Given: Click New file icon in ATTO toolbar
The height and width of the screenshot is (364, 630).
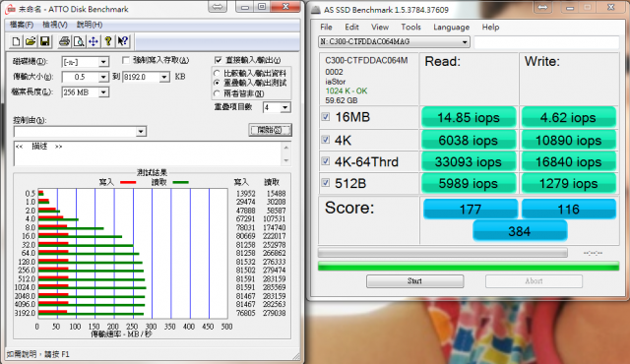Looking at the screenshot, I should [17, 41].
